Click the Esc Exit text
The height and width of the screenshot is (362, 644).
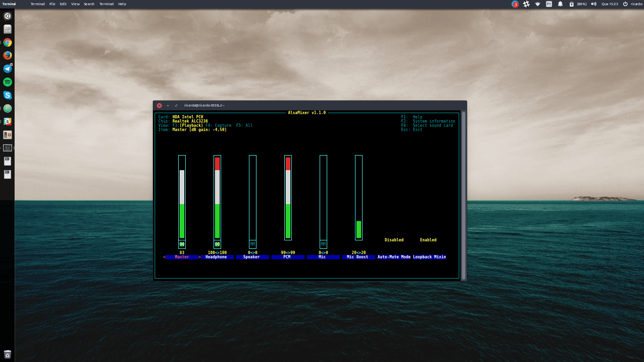[412, 130]
